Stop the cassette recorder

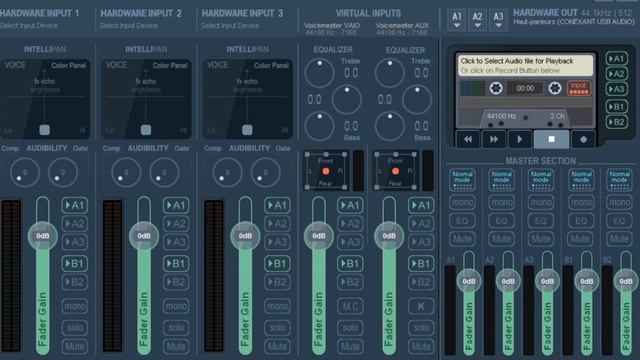[551, 140]
